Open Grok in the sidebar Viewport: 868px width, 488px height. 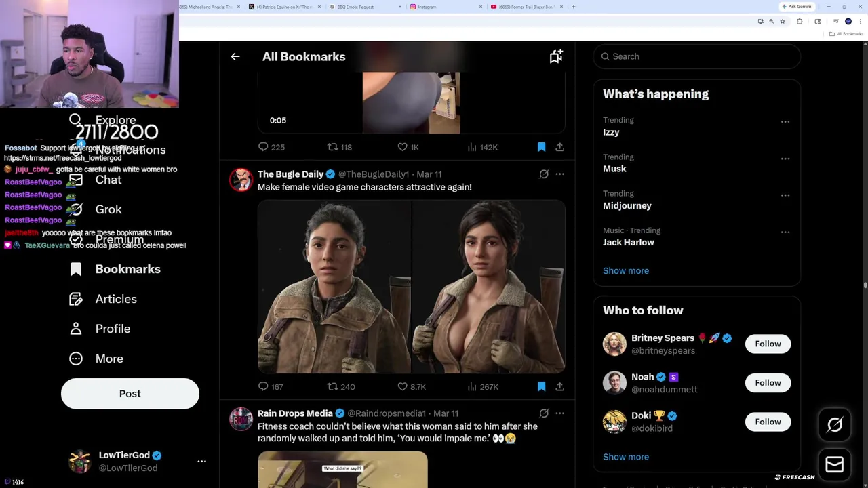pos(96,209)
